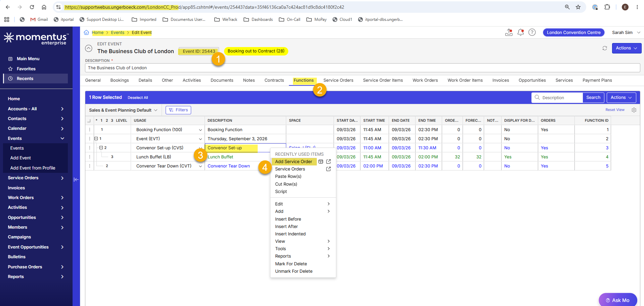644x306 pixels.
Task: Open Service Orders in a new tab icon
Action: (x=329, y=169)
